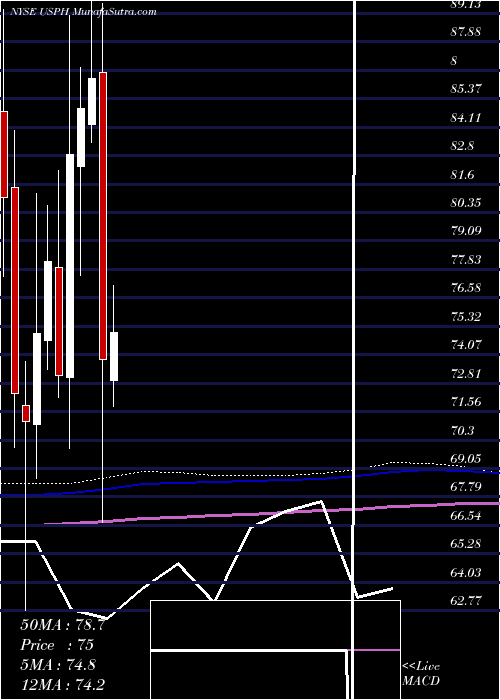Click the 69.05 price axis label
500x700 pixels.
(x=466, y=459)
